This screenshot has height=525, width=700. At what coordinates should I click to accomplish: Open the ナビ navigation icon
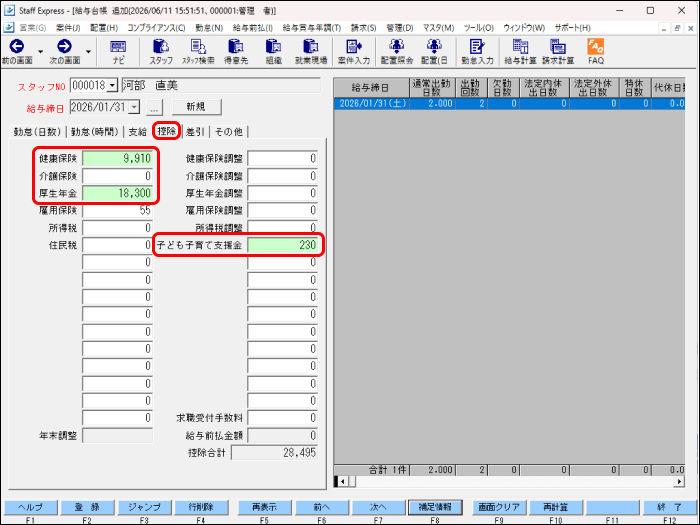[118, 51]
